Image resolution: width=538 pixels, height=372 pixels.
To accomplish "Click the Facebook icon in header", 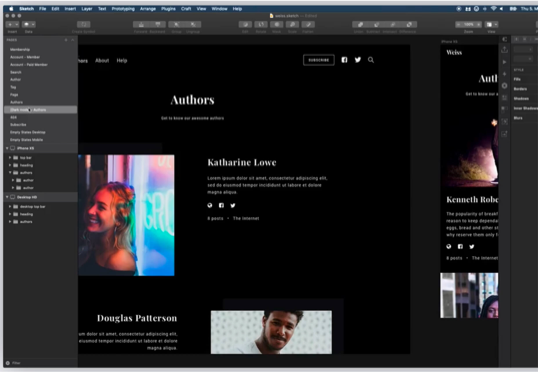I will click(x=344, y=60).
